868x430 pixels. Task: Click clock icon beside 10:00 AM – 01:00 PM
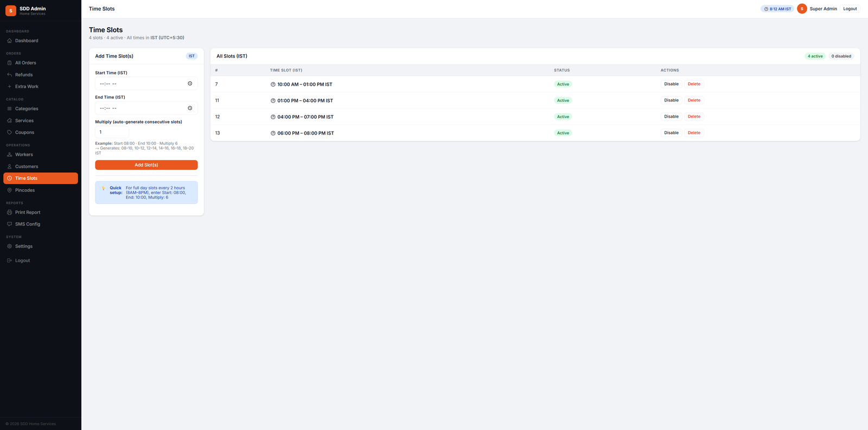tap(273, 85)
